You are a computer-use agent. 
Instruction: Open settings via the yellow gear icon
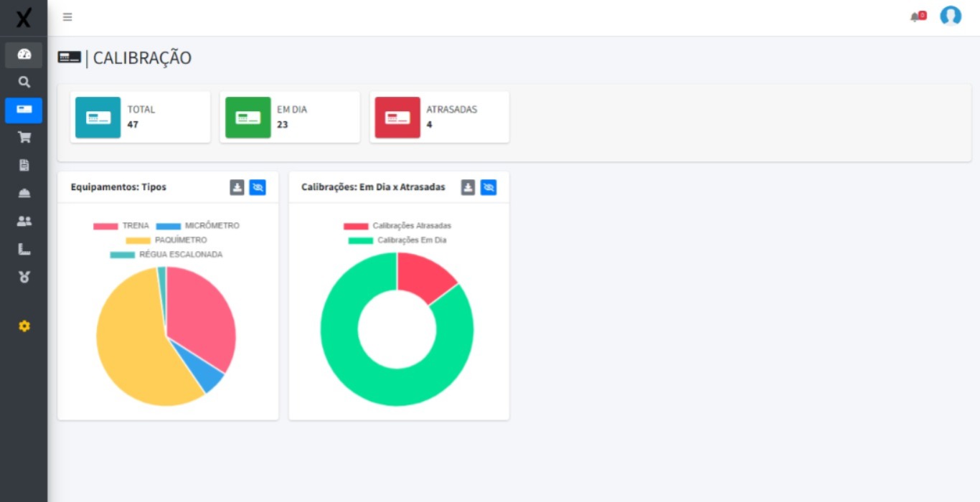(x=24, y=326)
